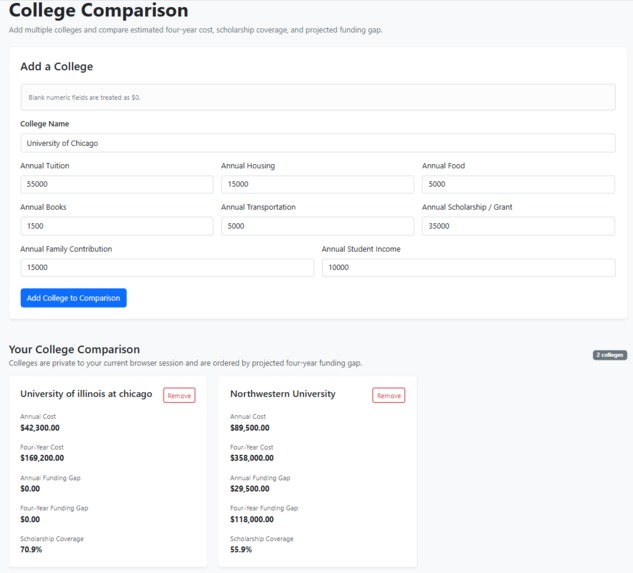Click the note about private browser session
This screenshot has height=573, width=633.
185,363
